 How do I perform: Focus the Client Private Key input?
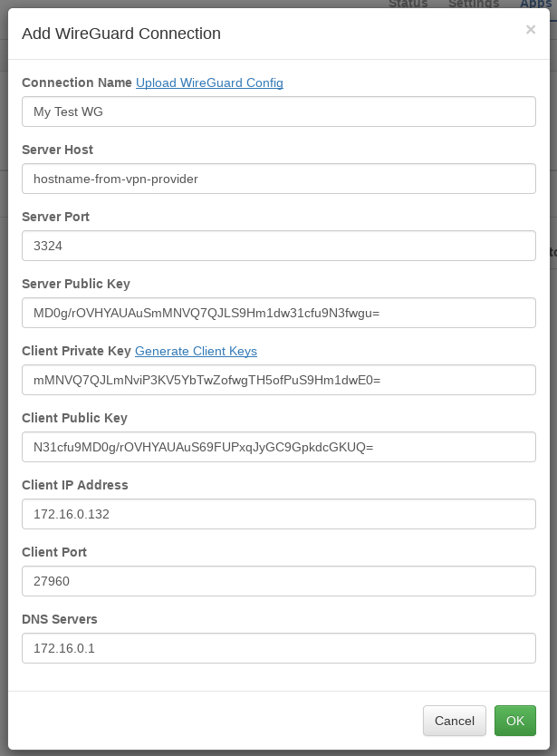[279, 380]
